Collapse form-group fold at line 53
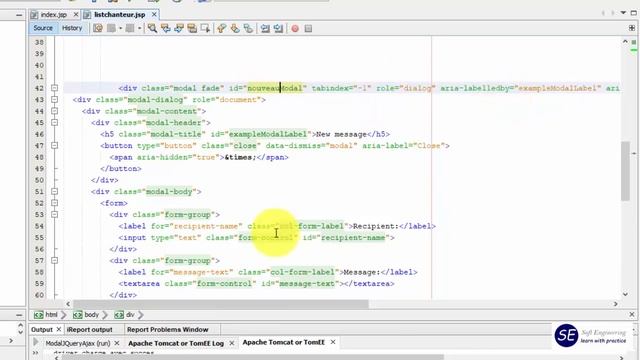The height and width of the screenshot is (360, 640). (54, 214)
